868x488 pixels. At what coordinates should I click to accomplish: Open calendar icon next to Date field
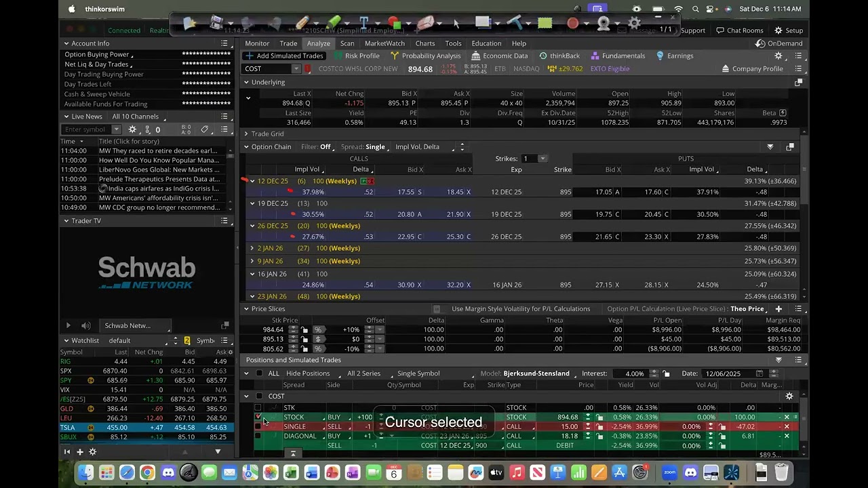[759, 373]
